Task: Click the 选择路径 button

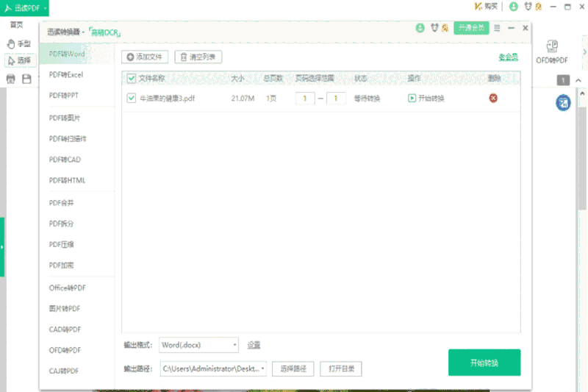Action: (x=293, y=368)
